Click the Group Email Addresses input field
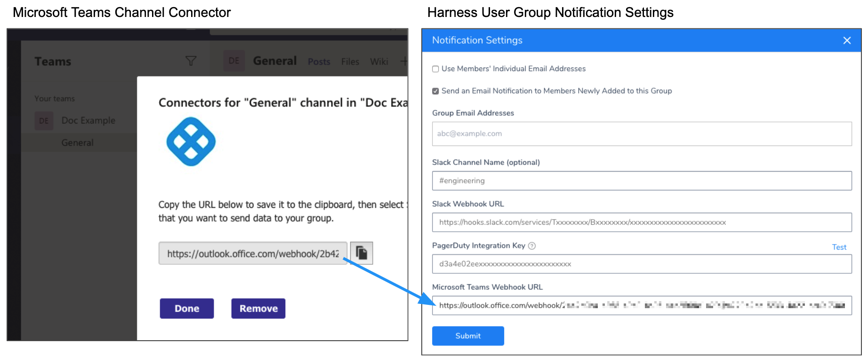Viewport: 868px width, 360px height. (642, 134)
